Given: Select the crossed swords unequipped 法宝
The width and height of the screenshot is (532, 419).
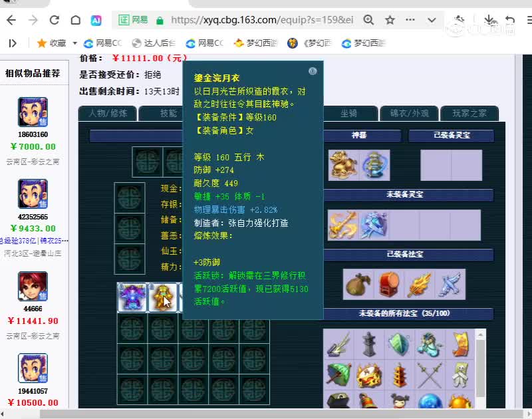Looking at the screenshot, I should pyautogui.click(x=430, y=375).
